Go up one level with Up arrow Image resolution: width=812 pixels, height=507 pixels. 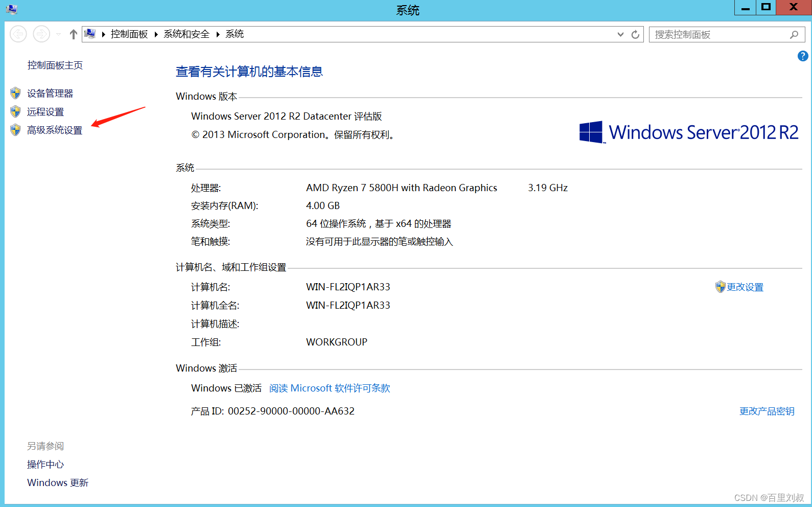coord(74,34)
